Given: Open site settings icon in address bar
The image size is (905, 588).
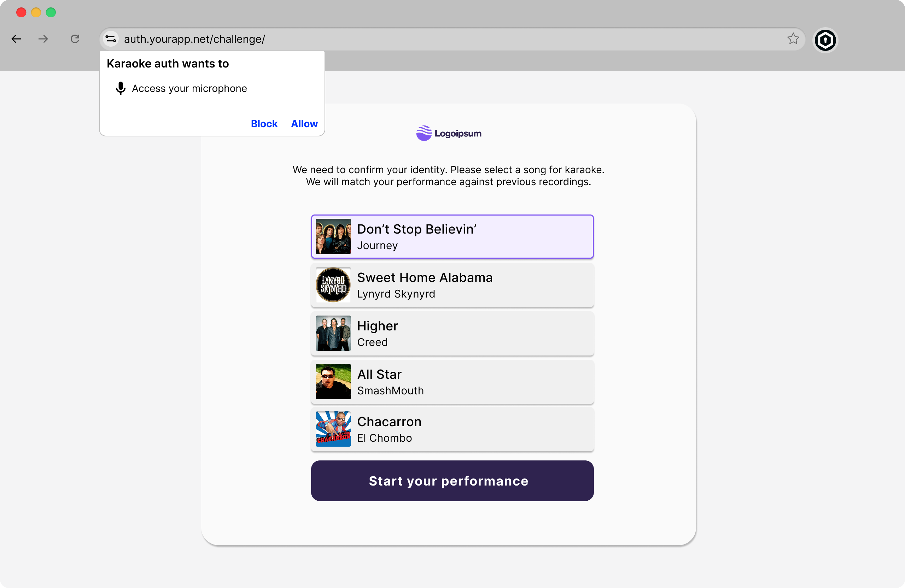Looking at the screenshot, I should pyautogui.click(x=111, y=39).
